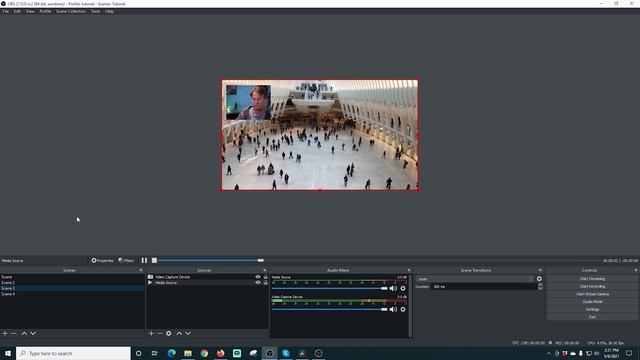
Task: Lock the Video Capture Device source
Action: pyautogui.click(x=265, y=277)
